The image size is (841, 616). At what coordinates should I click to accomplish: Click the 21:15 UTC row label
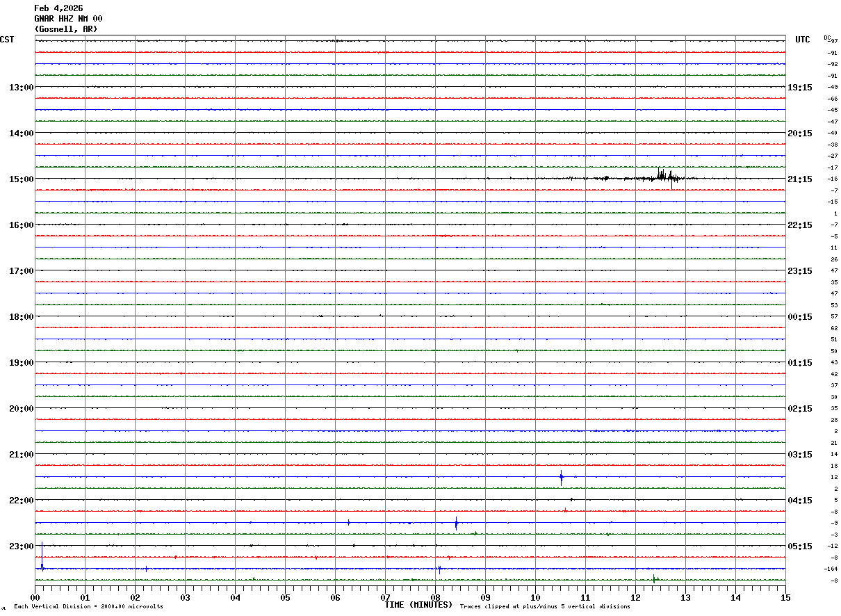pyautogui.click(x=800, y=179)
